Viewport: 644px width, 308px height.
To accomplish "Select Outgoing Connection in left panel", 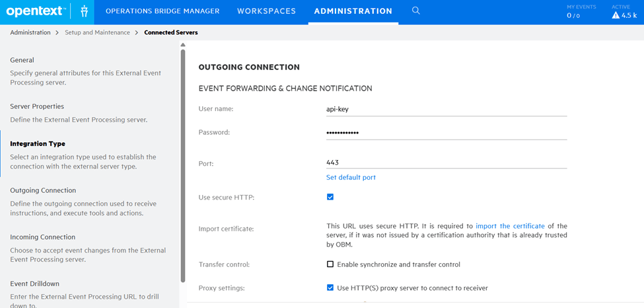I will [x=43, y=190].
